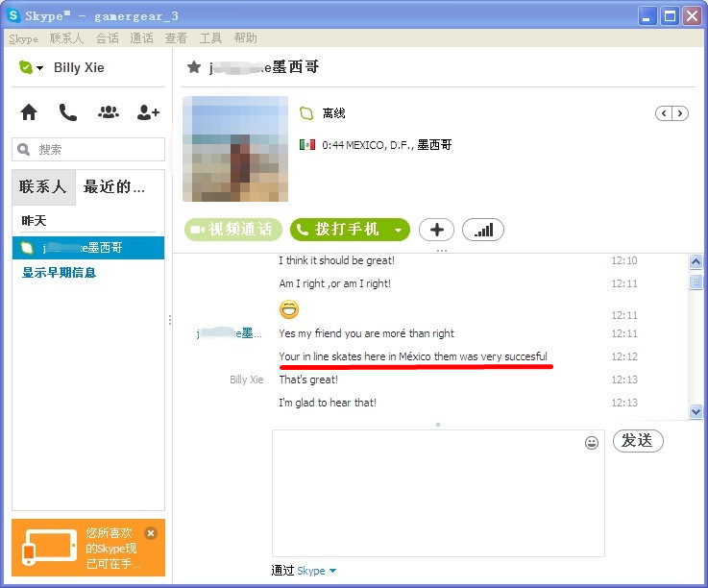Close the orange Skype mobile ad banner
Screen dimensions: 708x588
click(151, 533)
